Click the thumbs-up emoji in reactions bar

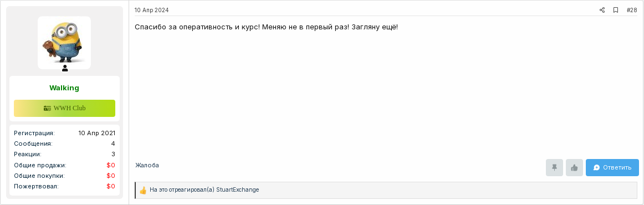point(143,190)
